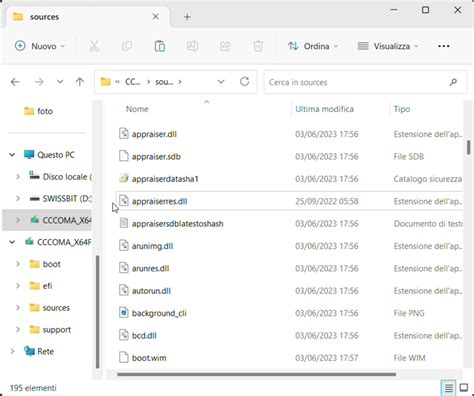Select the appraisersdblatestoshash document icon

pyautogui.click(x=124, y=223)
